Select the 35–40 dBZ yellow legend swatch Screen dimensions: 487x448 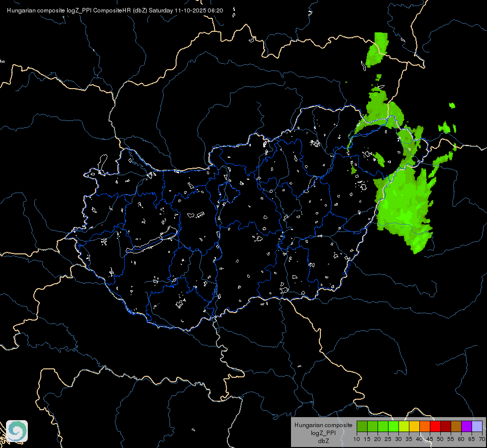point(414,426)
